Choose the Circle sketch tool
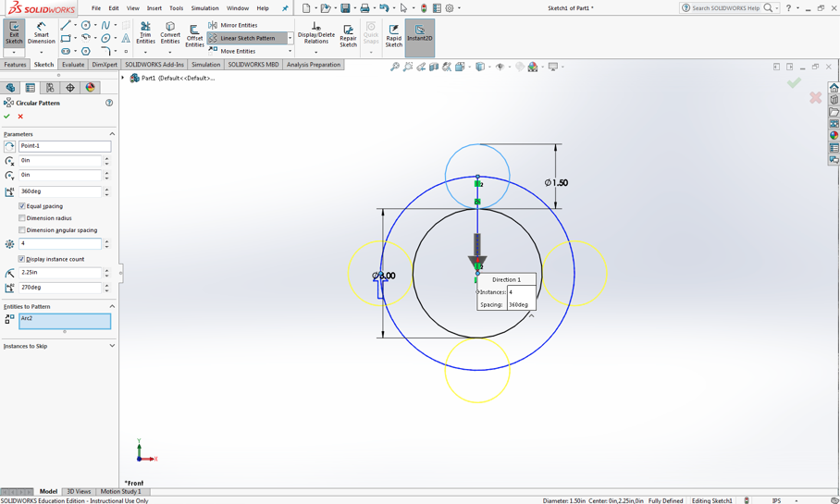 [x=86, y=25]
